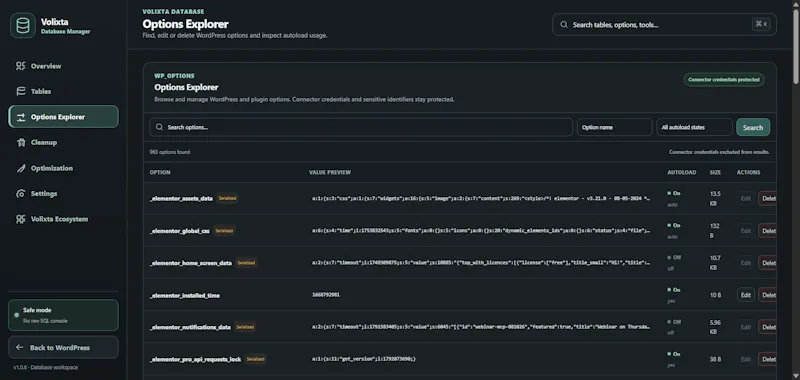Click Edit for _elementor_global_css
The height and width of the screenshot is (380, 800).
tap(745, 231)
